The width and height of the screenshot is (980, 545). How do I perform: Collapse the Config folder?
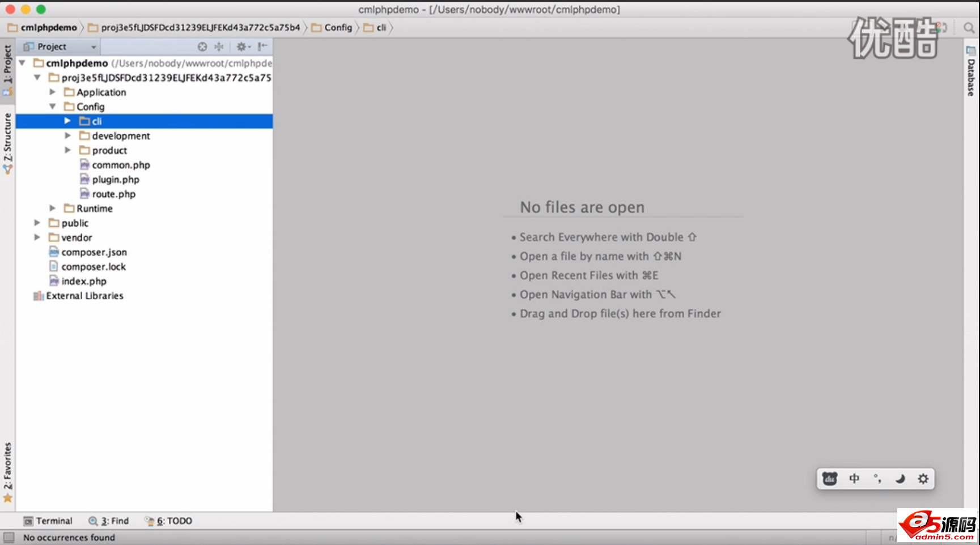[53, 107]
